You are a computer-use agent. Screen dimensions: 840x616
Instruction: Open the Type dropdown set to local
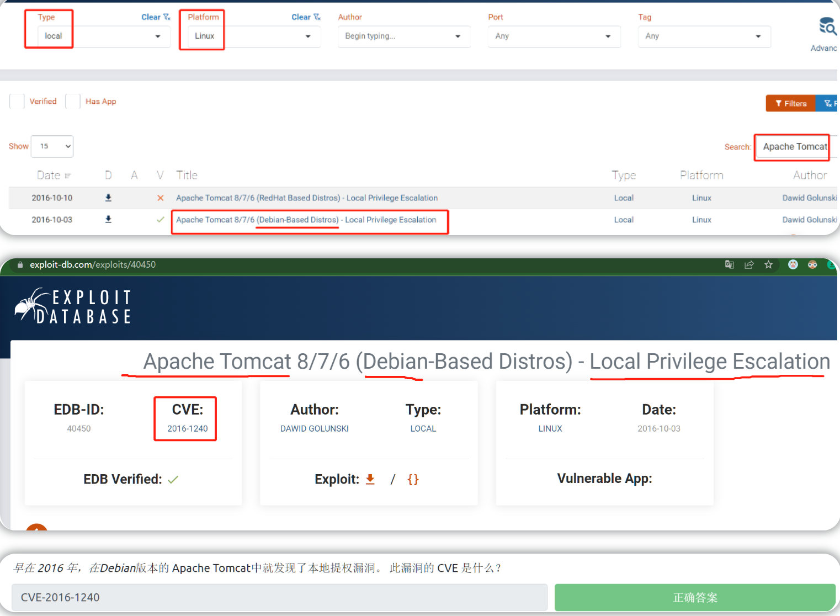pyautogui.click(x=104, y=36)
